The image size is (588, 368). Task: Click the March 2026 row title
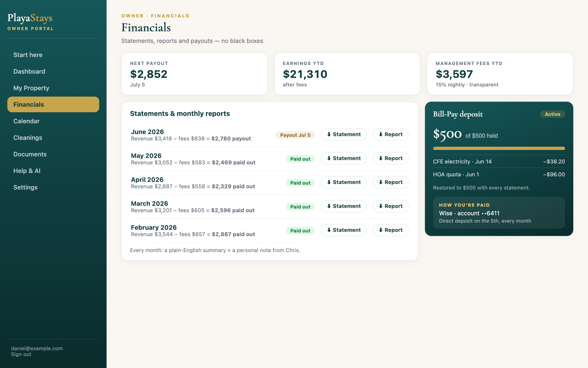149,204
